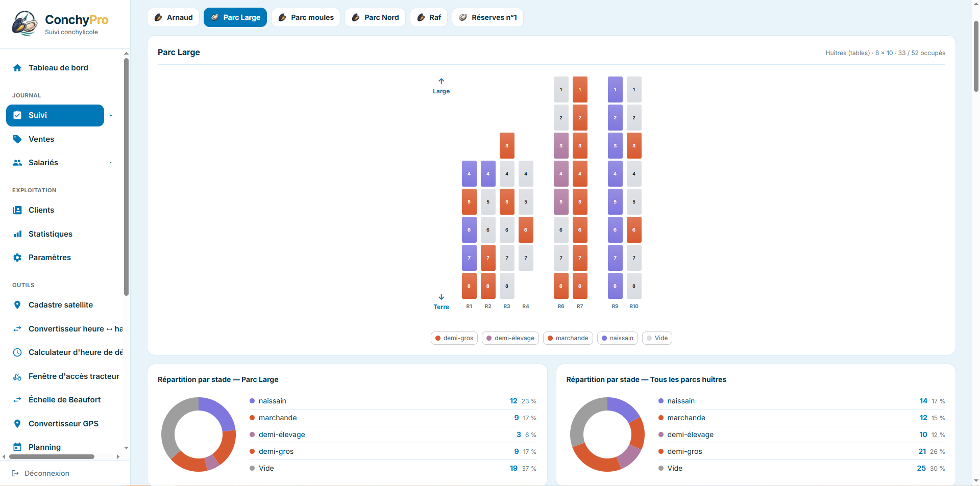Click the Clients contact icon
Screen dimensions: 980x486
tap(17, 210)
